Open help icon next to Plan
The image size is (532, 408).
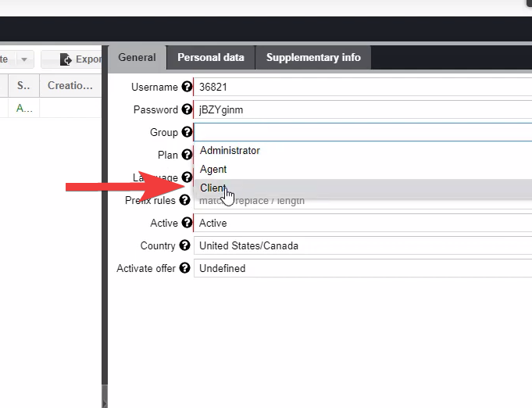point(187,155)
